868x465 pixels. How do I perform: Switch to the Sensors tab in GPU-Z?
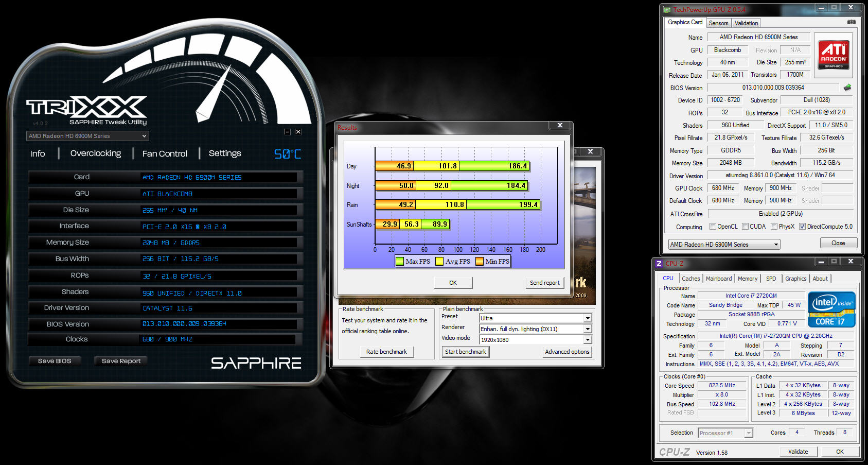(718, 23)
